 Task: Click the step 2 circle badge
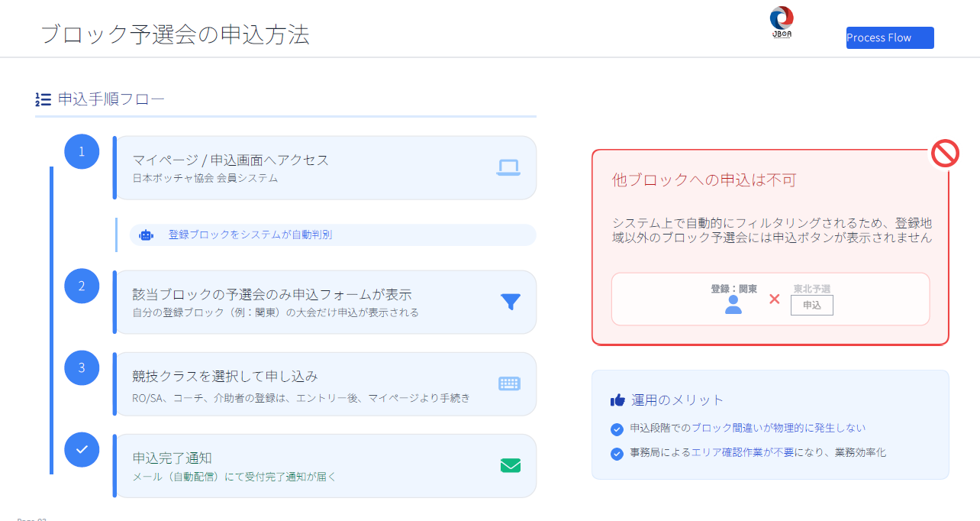pyautogui.click(x=82, y=286)
